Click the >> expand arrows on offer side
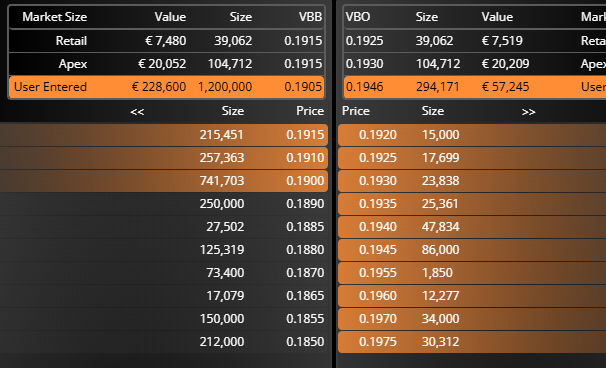606x368 pixels. click(528, 112)
